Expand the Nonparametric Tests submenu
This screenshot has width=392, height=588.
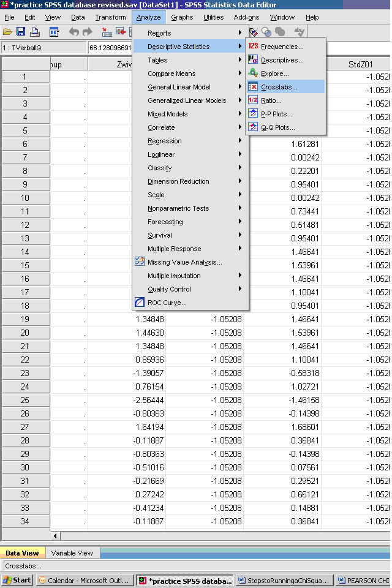178,208
